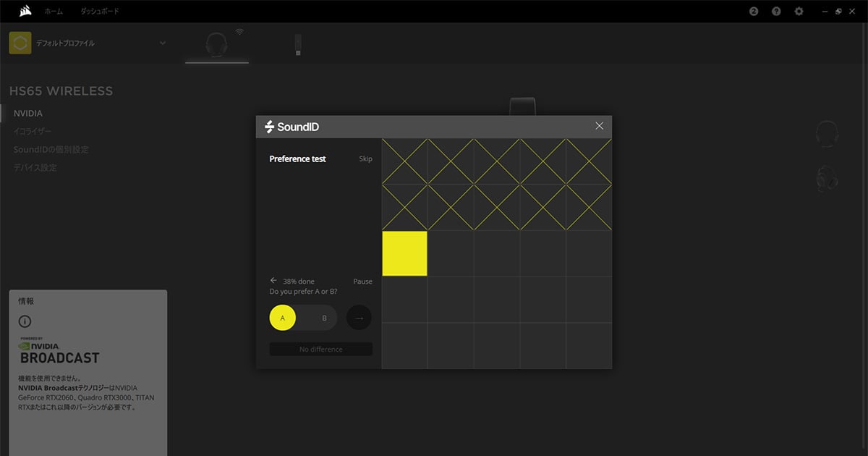Open イコライザー settings
Screen dimensions: 868x456
click(x=33, y=132)
